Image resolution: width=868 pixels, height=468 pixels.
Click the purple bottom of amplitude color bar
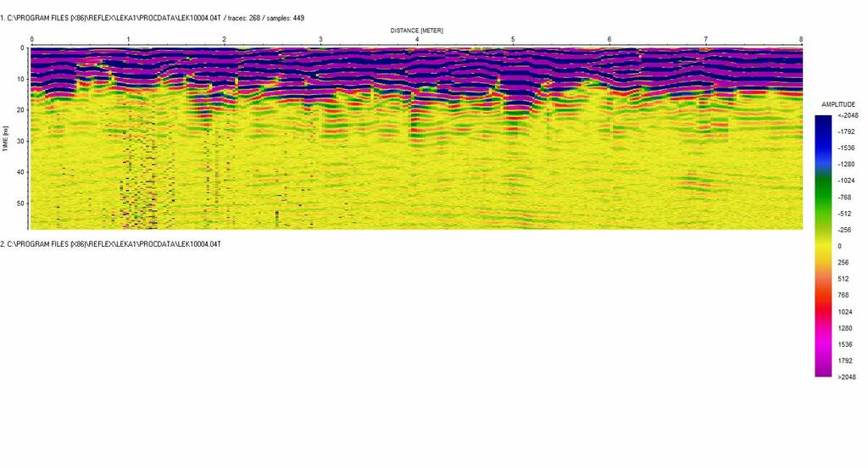823,370
